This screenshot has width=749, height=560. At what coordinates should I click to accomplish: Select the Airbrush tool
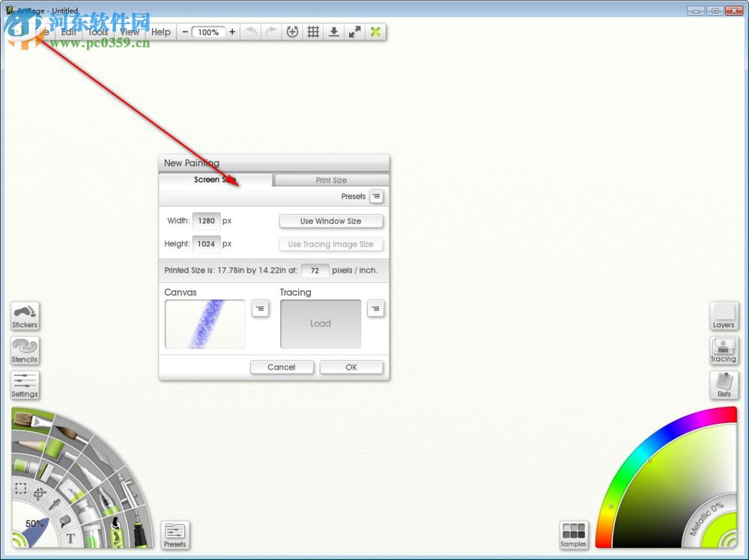[x=127, y=490]
